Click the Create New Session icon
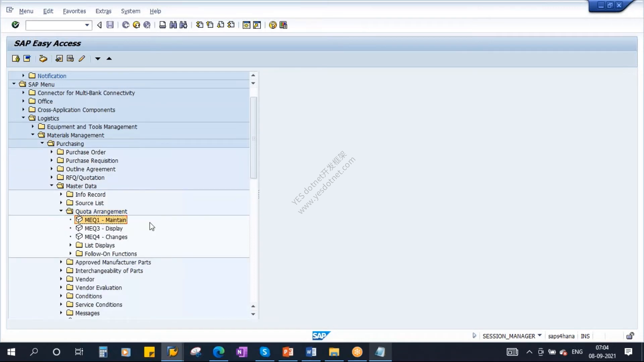Screen dimensions: 644x362 (247, 25)
